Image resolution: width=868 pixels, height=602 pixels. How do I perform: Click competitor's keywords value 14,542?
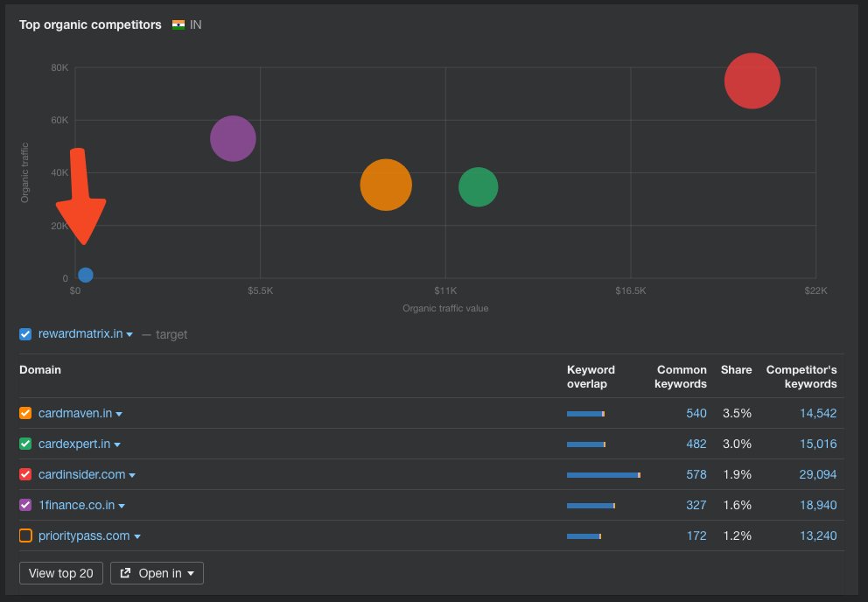tap(818, 413)
